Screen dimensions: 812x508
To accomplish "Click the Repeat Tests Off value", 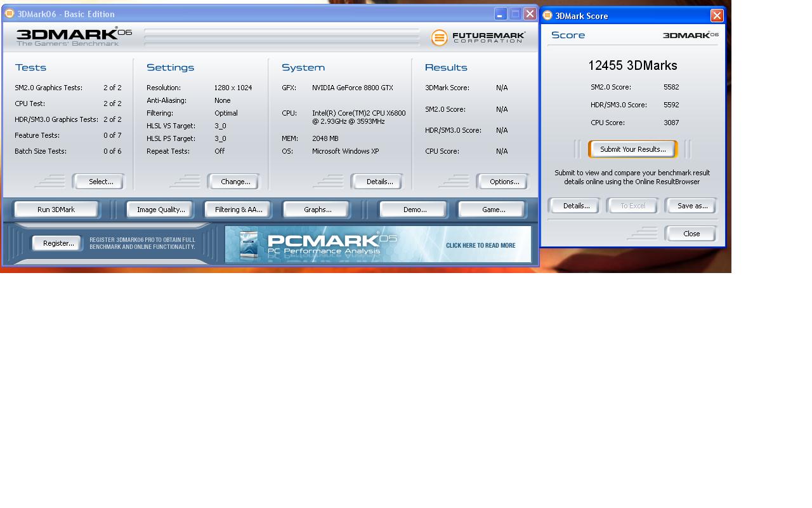I will point(219,151).
